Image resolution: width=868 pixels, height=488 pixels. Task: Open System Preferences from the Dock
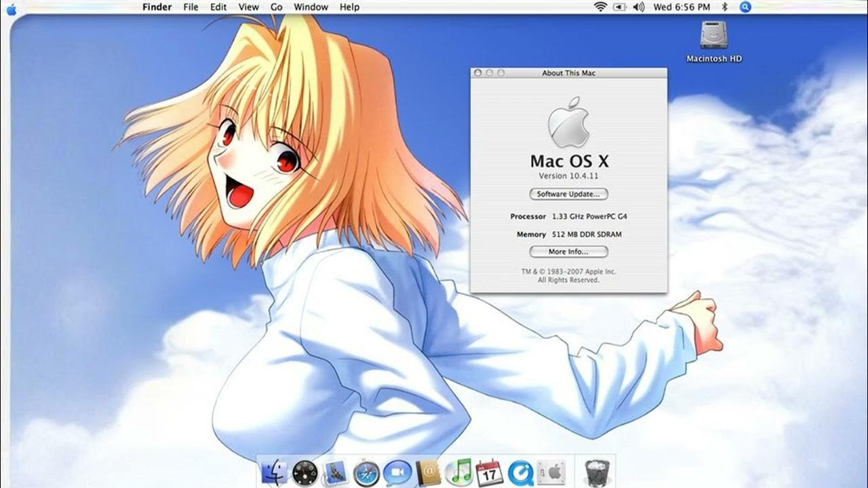click(551, 472)
